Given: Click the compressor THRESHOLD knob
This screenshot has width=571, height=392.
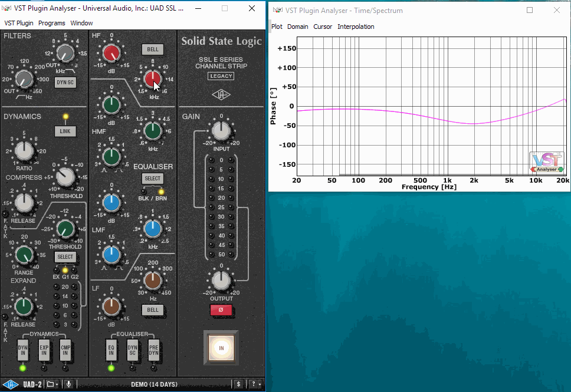Looking at the screenshot, I should coord(65,177).
